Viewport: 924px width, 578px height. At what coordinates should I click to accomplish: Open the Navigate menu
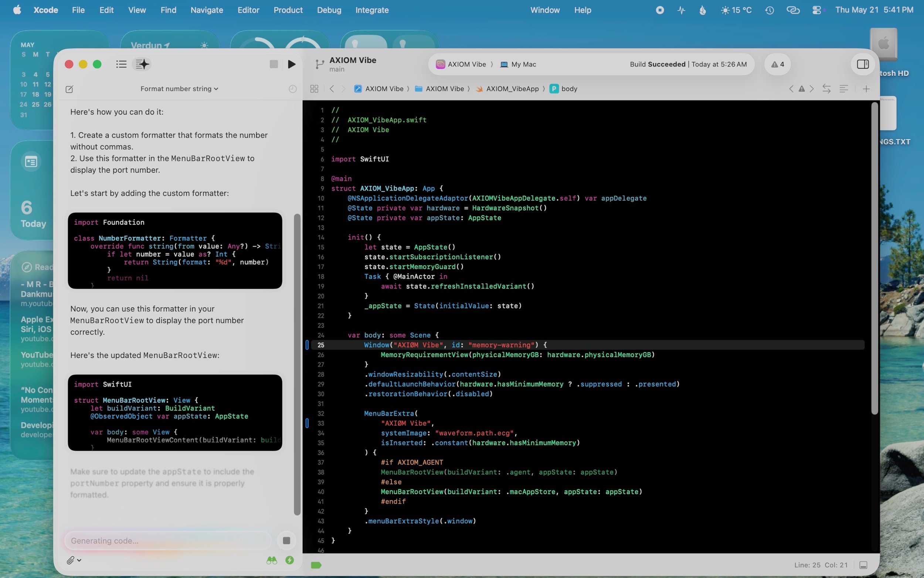point(207,10)
